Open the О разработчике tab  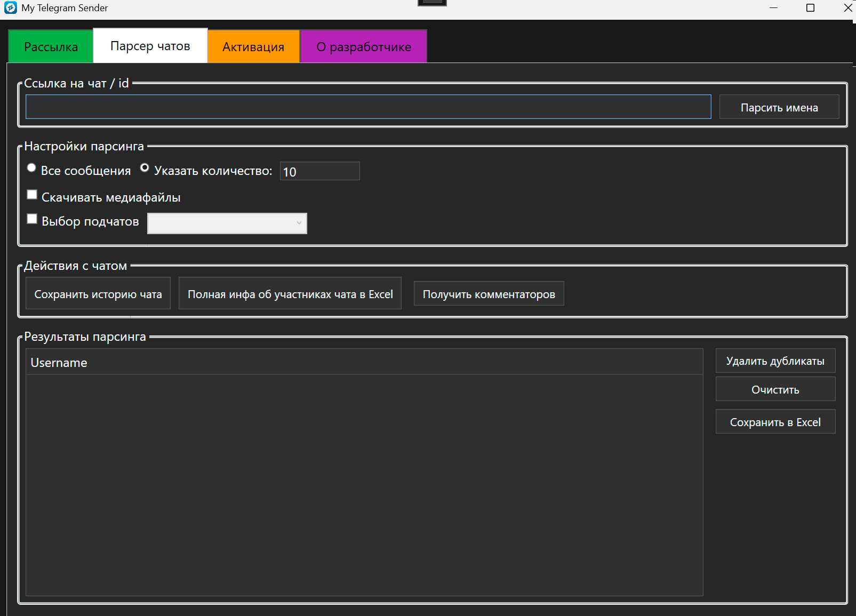click(364, 47)
